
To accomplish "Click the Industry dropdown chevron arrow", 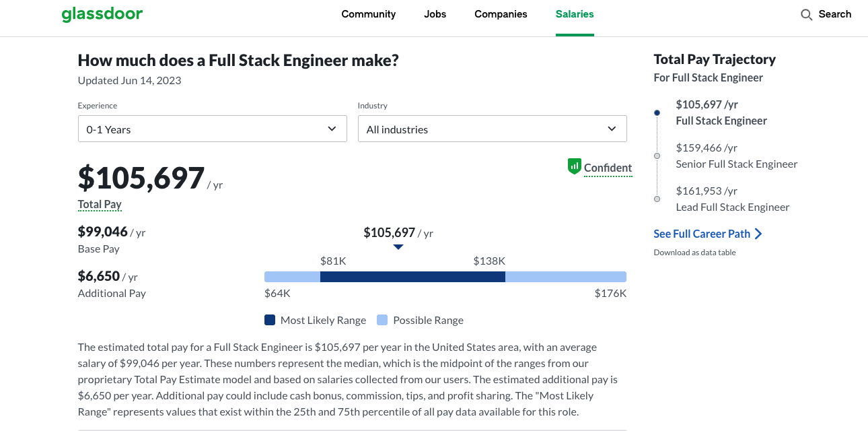I will click(x=612, y=129).
